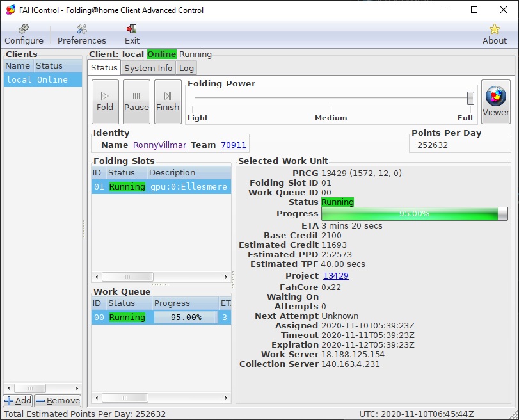Click Total Estimated Points Per Day status text
This screenshot has height=420, width=519.
coord(84,414)
